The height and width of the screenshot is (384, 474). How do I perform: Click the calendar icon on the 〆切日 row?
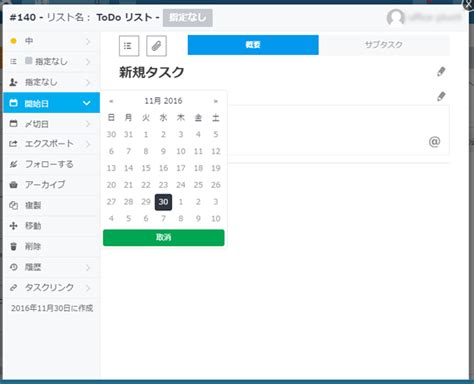point(13,124)
